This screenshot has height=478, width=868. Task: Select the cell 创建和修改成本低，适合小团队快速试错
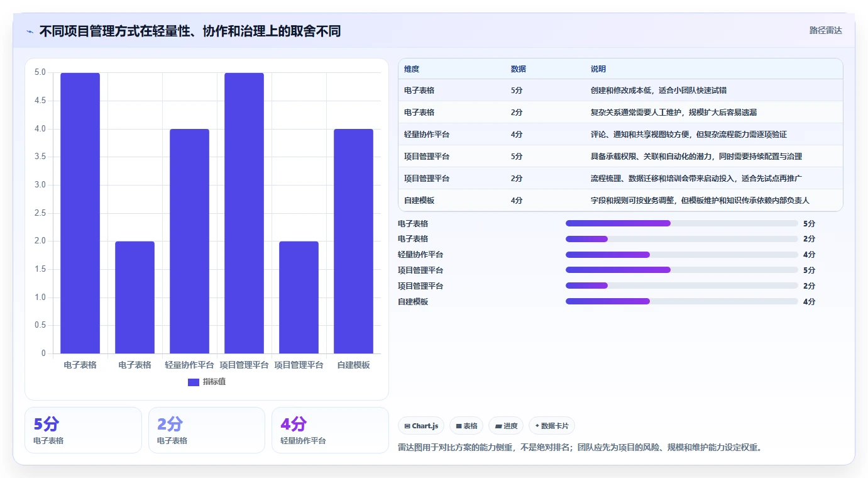click(659, 91)
